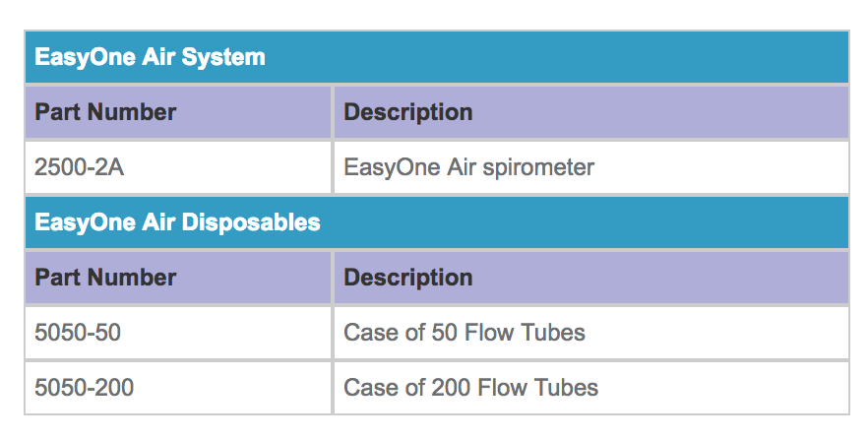This screenshot has width=868, height=439.
Task: Select the EasyOne Air spirometer description cell
Action: pos(591,167)
